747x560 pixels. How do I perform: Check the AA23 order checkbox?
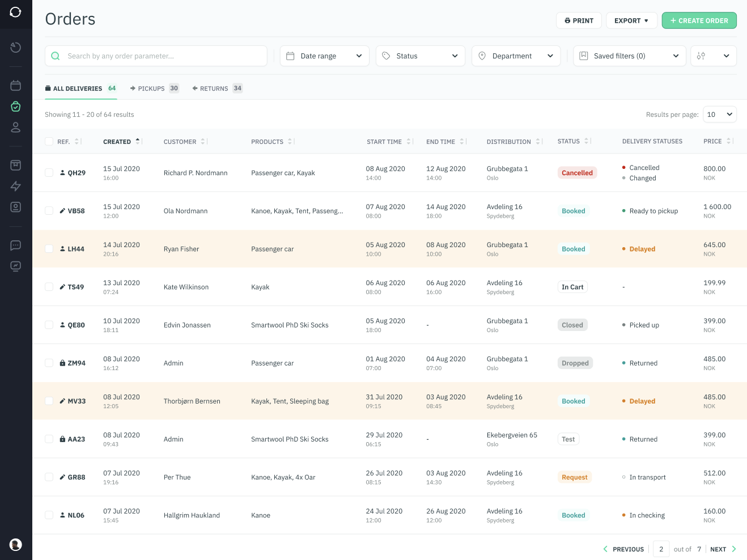tap(49, 439)
